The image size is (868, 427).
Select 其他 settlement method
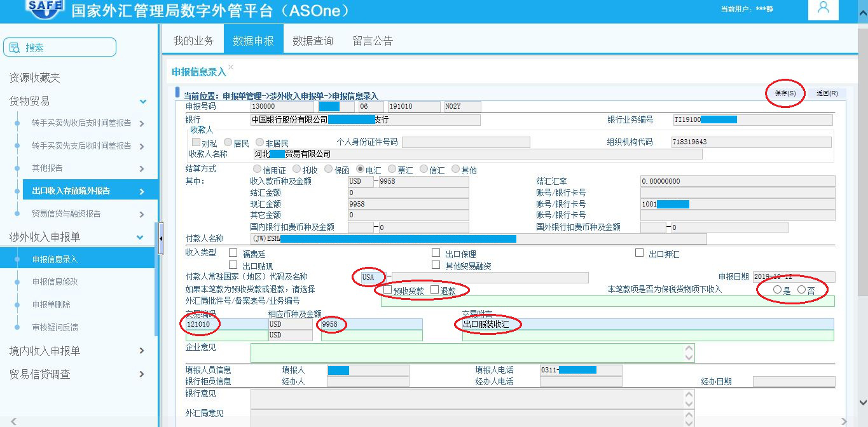(455, 169)
